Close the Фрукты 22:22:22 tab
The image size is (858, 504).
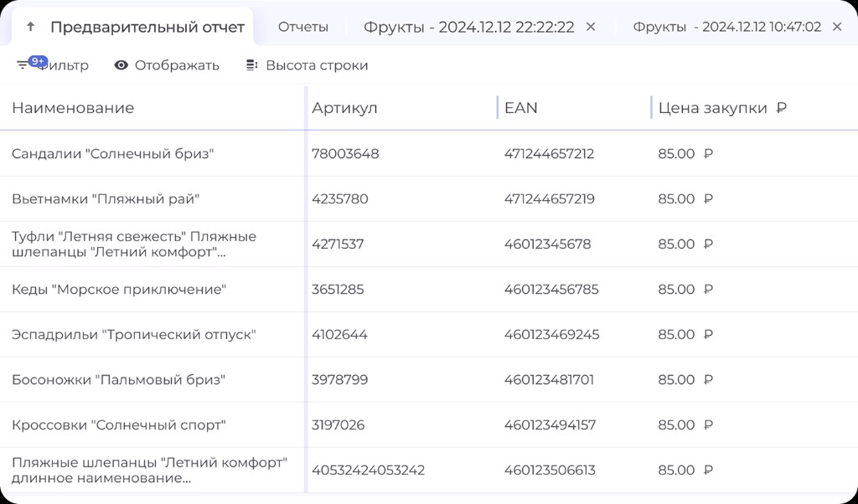coord(591,27)
